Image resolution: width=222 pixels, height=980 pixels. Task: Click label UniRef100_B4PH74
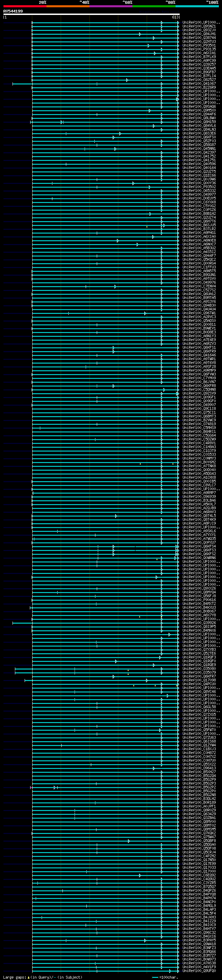click(199, 898)
